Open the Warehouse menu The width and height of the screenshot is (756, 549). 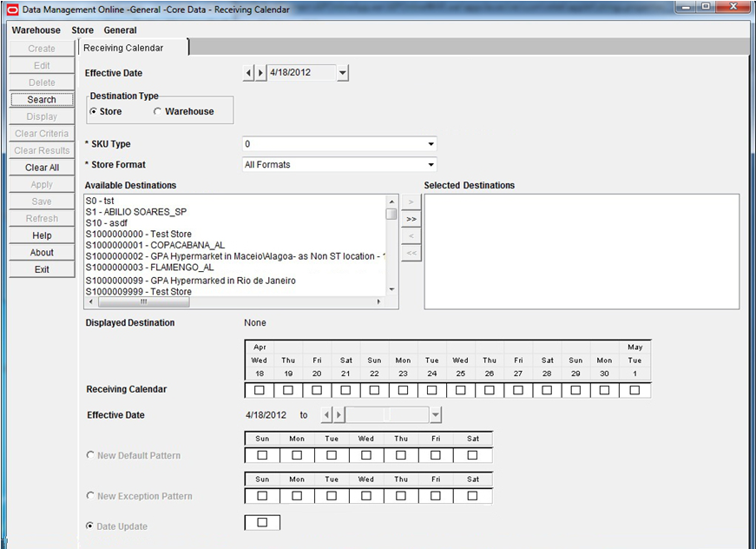pyautogui.click(x=36, y=30)
